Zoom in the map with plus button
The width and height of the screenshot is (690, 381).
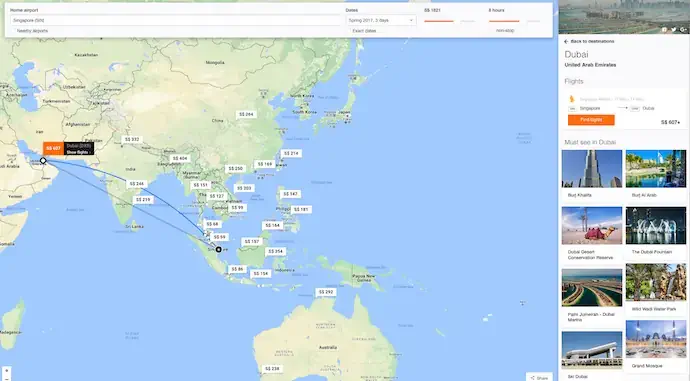coord(6,371)
